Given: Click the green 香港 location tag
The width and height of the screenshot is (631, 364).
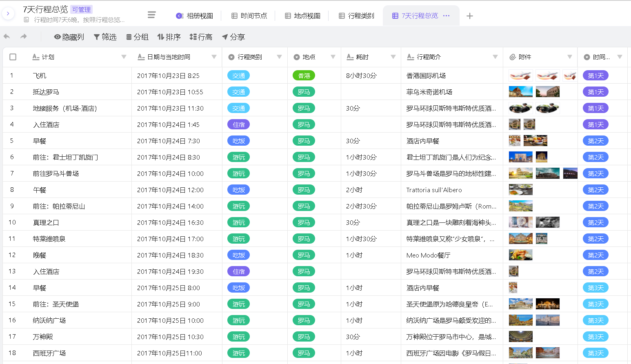Looking at the screenshot, I should 304,75.
